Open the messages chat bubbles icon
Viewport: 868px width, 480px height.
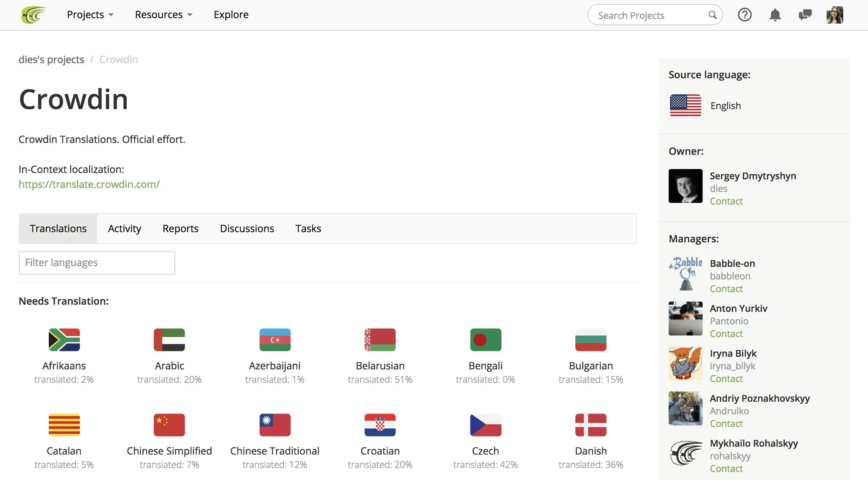pyautogui.click(x=805, y=15)
